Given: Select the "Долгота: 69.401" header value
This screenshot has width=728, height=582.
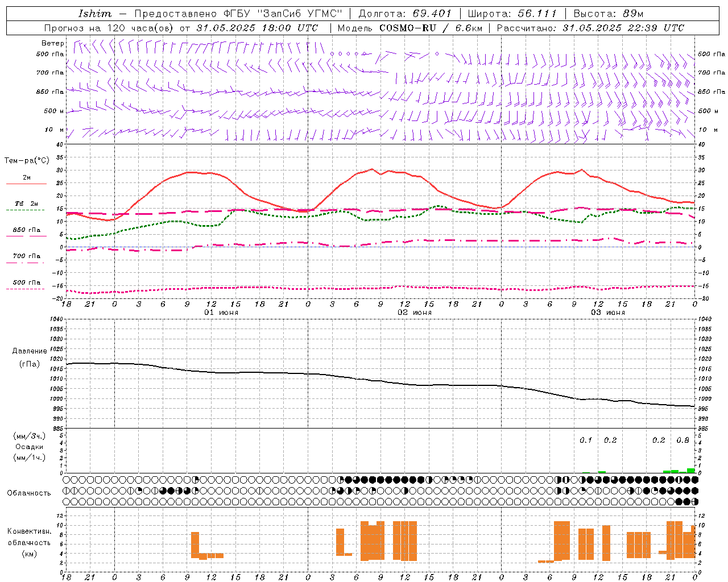Looking at the screenshot, I should tap(404, 14).
